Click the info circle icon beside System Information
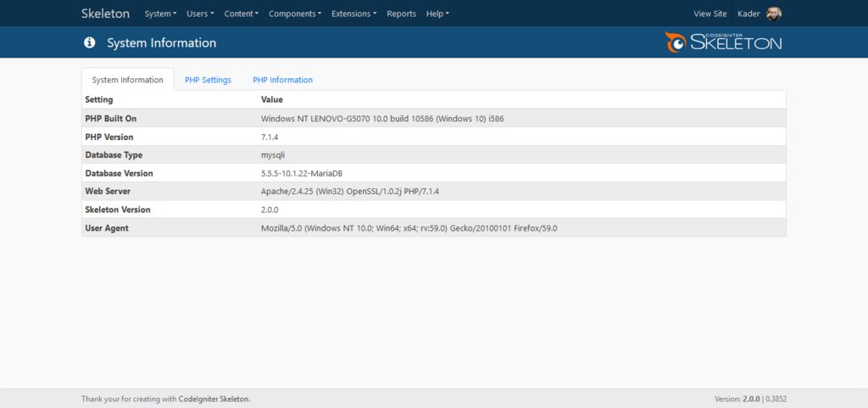 tap(89, 42)
